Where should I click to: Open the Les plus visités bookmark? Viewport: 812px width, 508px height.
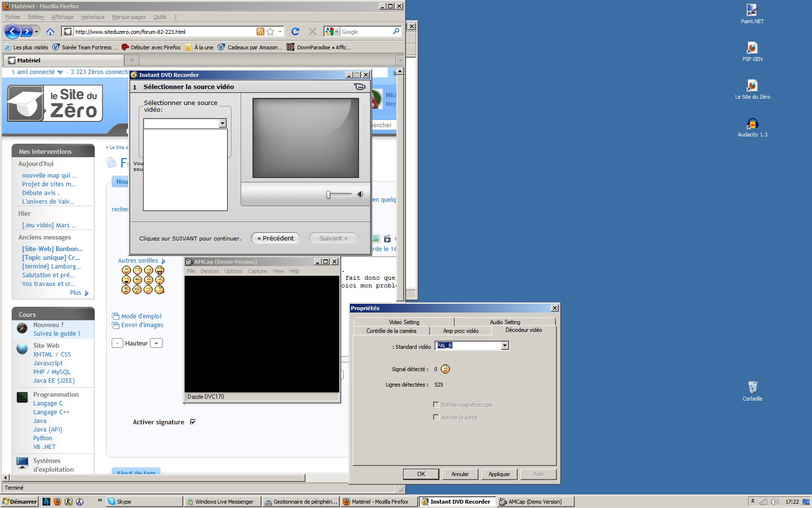(x=27, y=47)
